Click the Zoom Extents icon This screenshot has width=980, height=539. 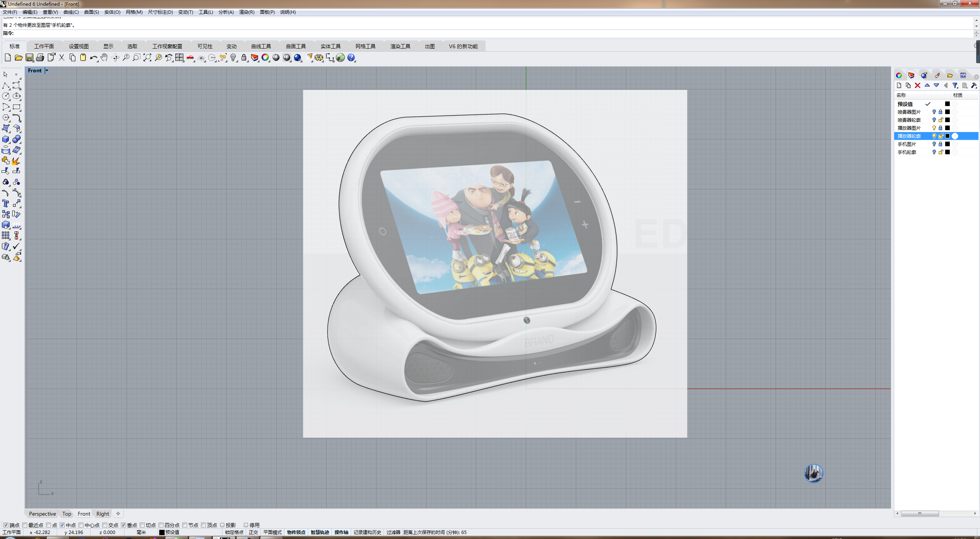(x=147, y=58)
